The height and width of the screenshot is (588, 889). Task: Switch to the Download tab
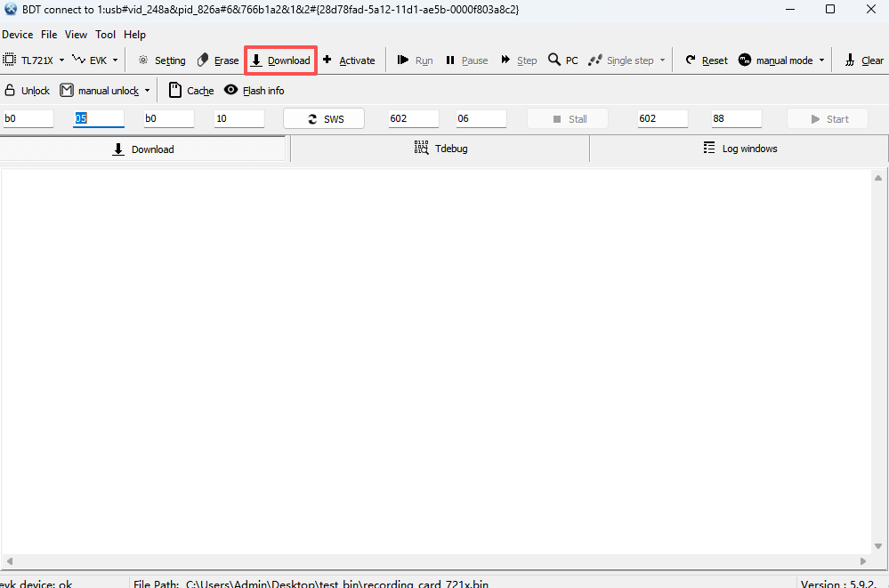coord(143,149)
